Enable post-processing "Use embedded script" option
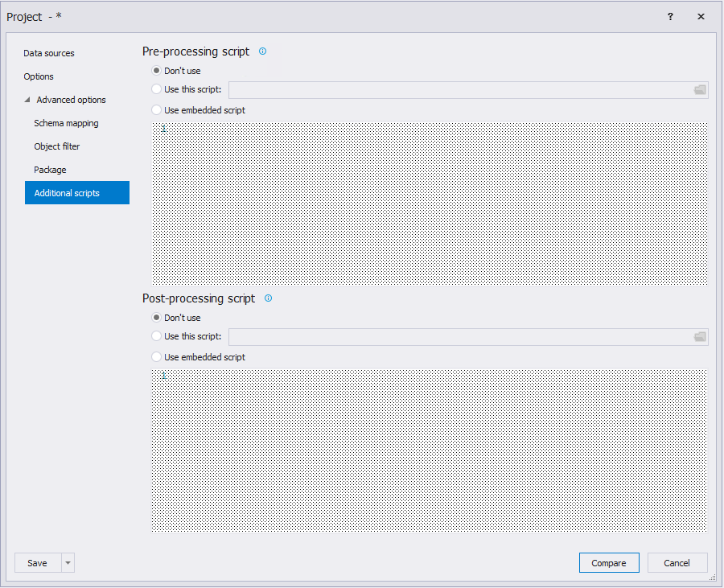The width and height of the screenshot is (724, 588). (157, 357)
